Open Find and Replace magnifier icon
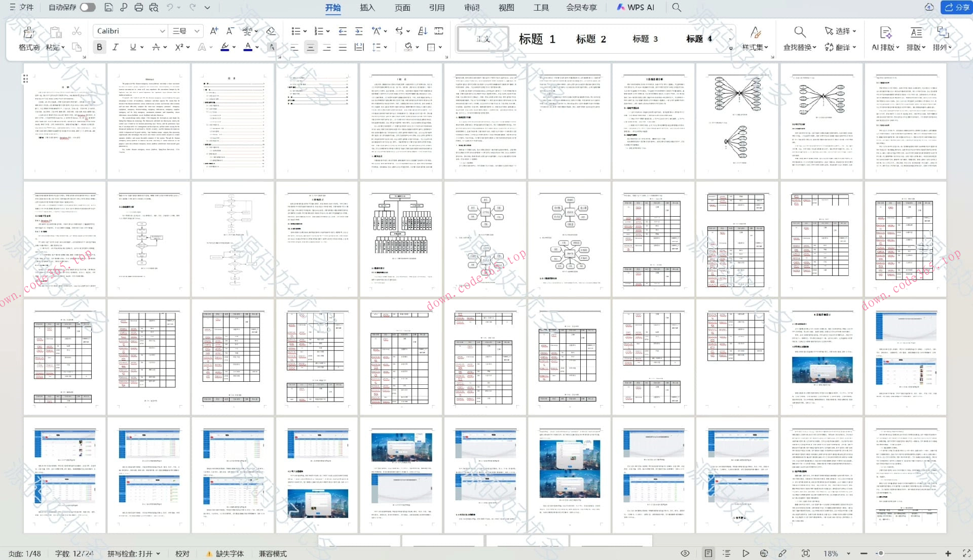The height and width of the screenshot is (560, 973). (800, 32)
